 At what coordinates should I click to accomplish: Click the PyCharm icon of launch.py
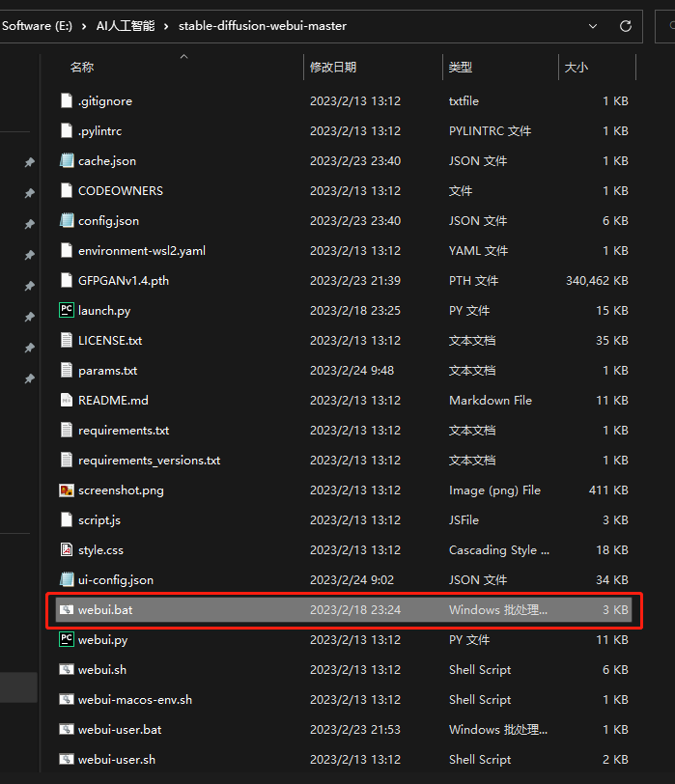67,311
